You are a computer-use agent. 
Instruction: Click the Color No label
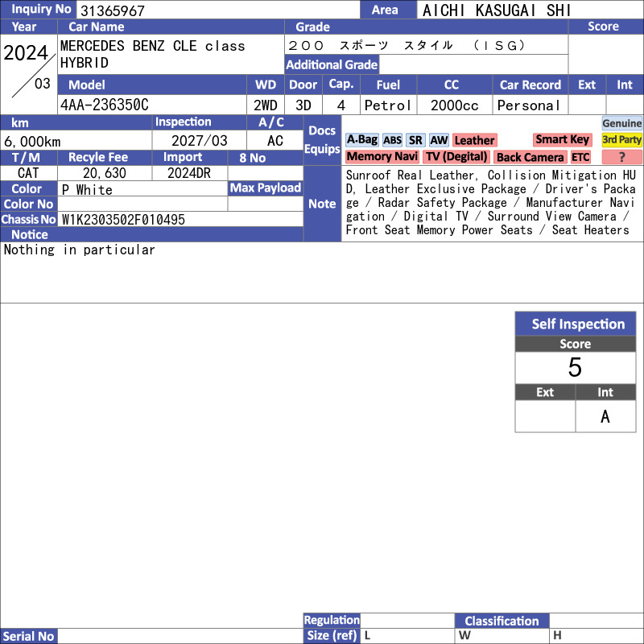28,204
